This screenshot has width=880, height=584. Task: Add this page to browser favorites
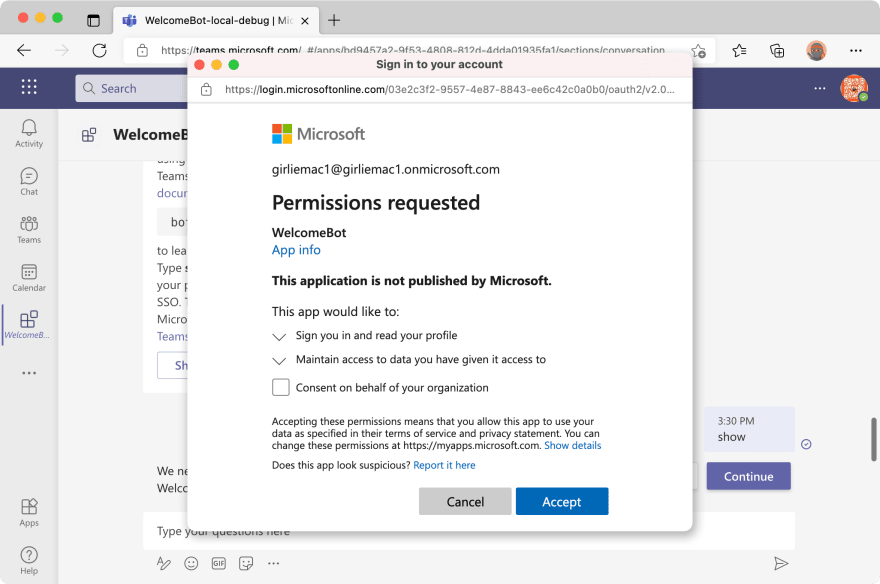pyautogui.click(x=698, y=51)
